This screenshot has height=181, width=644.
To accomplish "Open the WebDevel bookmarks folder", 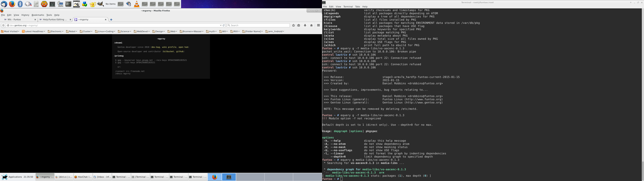I will click(x=142, y=32).
